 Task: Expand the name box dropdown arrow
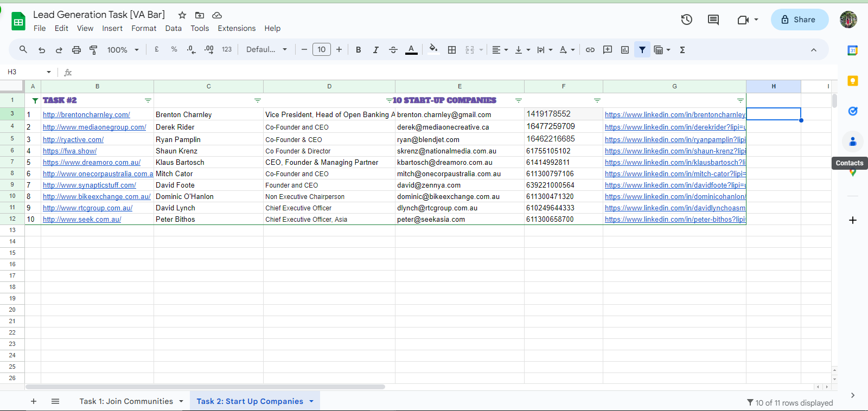click(49, 72)
